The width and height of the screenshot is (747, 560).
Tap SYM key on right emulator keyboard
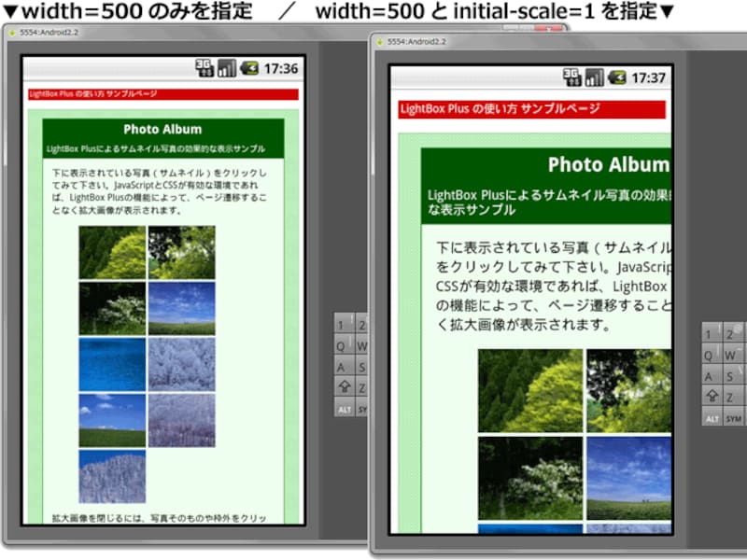tap(734, 418)
